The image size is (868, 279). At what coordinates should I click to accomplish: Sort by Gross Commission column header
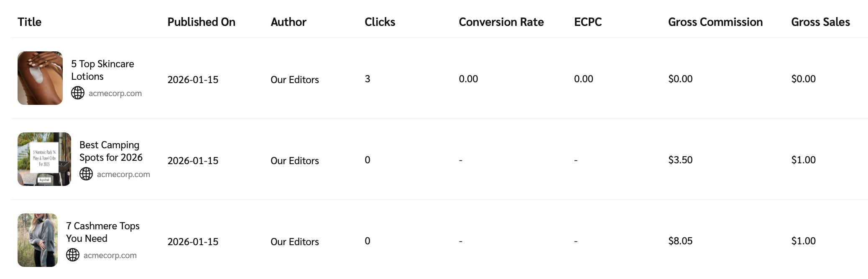pos(715,22)
